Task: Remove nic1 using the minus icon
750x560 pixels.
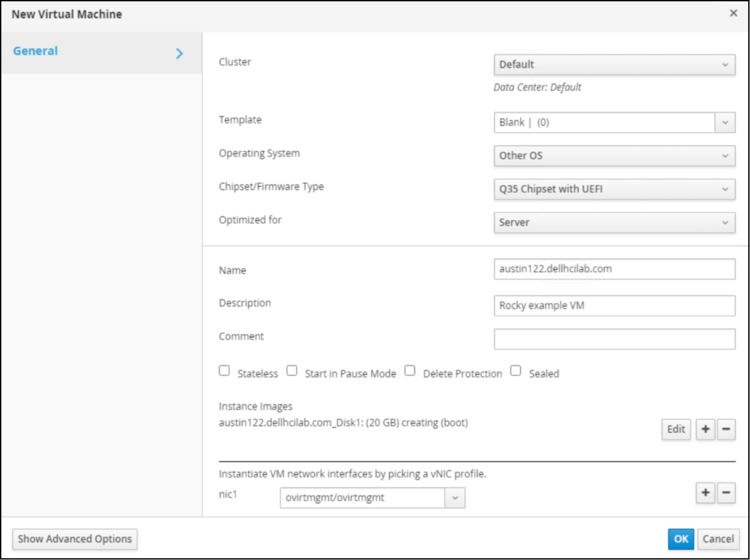Action: (726, 493)
